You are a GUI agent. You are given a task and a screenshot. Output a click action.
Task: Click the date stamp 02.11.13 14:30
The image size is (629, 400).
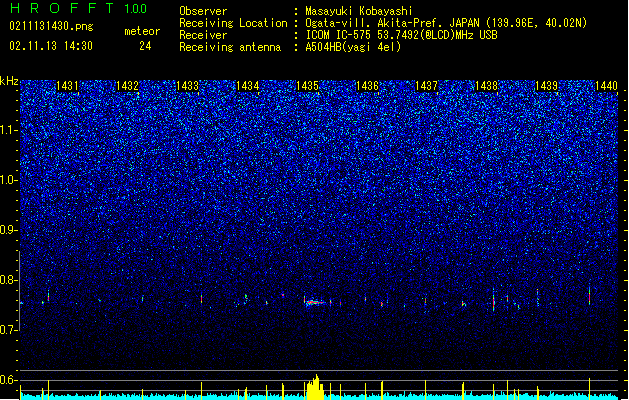point(51,46)
